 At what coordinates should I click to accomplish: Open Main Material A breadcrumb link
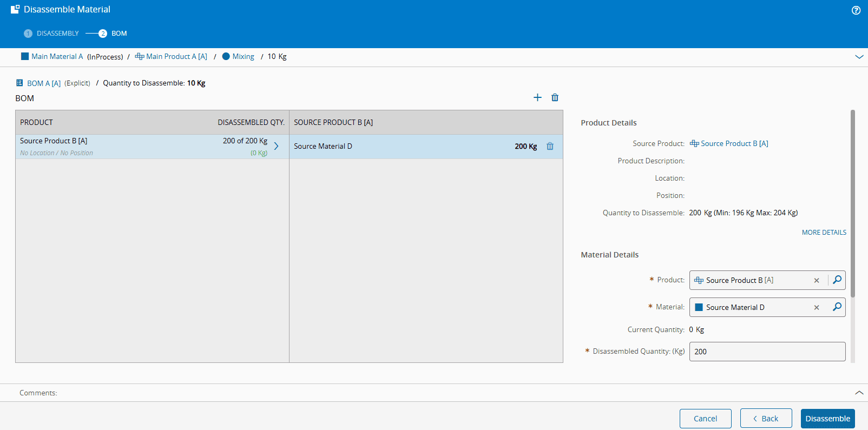pyautogui.click(x=57, y=57)
